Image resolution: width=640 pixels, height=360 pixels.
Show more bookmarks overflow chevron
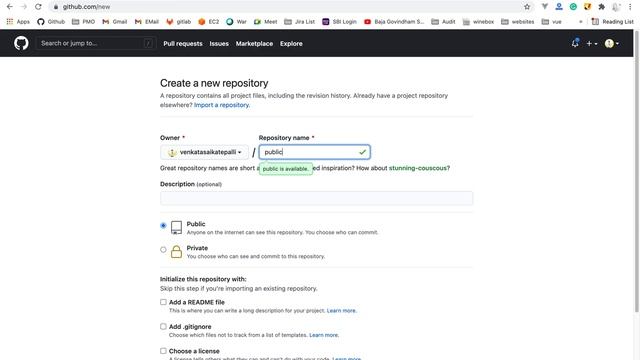click(580, 22)
